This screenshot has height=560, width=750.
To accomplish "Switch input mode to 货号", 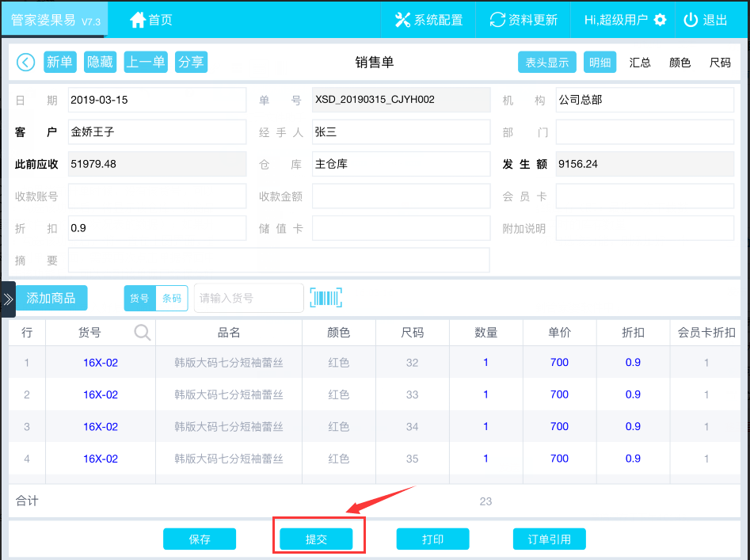I will [139, 299].
